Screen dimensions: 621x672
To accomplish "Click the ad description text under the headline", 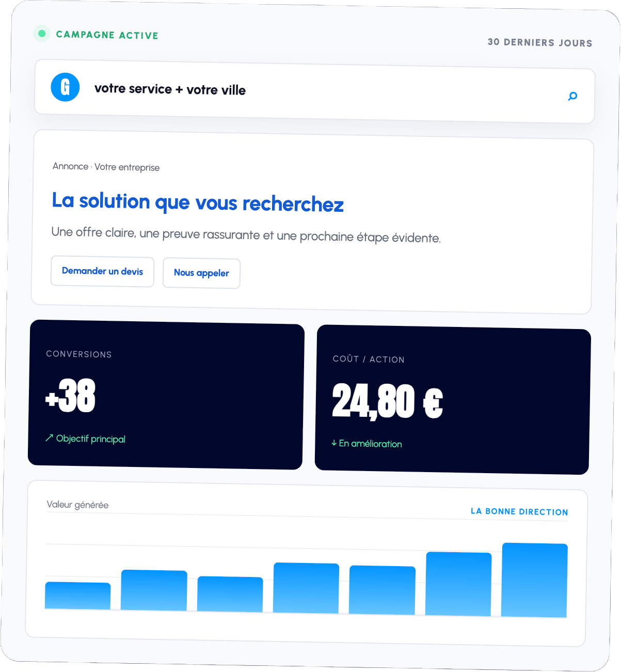I will pyautogui.click(x=246, y=235).
